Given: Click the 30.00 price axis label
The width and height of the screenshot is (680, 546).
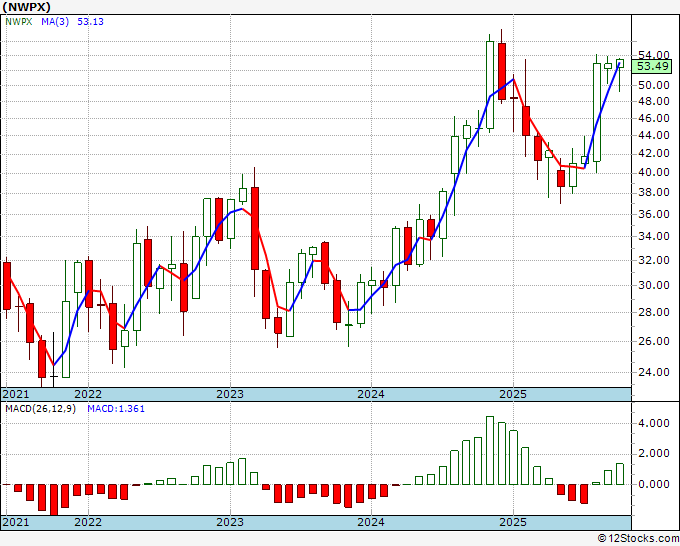Looking at the screenshot, I should [x=654, y=285].
